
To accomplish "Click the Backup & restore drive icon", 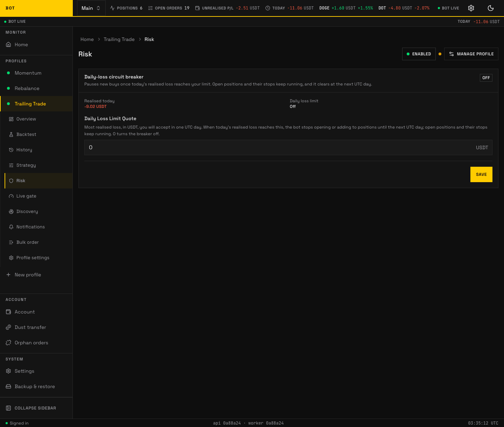I will [x=8, y=386].
